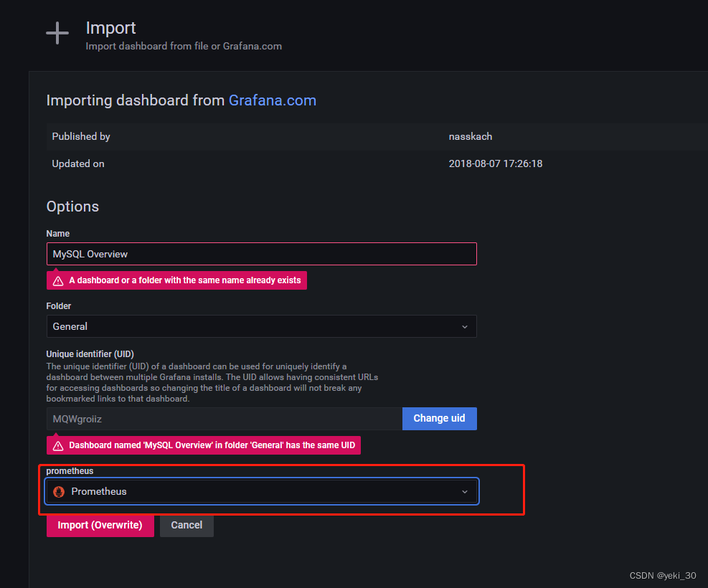The image size is (708, 588).
Task: Click the Cancel button
Action: 187,526
